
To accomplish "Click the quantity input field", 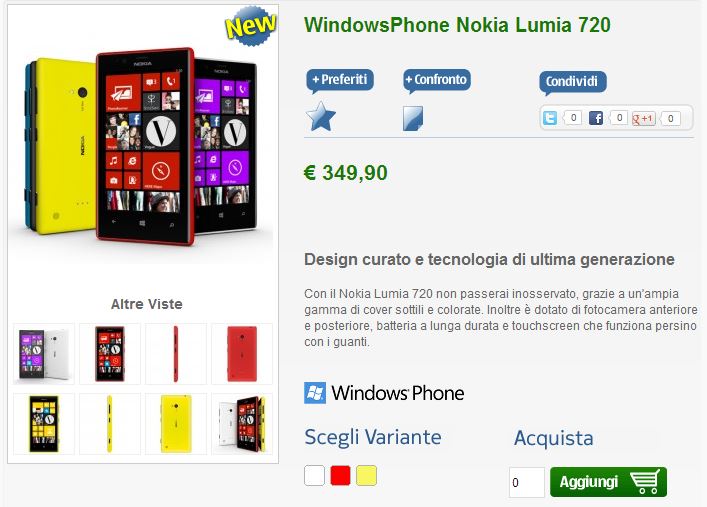I will point(527,482).
